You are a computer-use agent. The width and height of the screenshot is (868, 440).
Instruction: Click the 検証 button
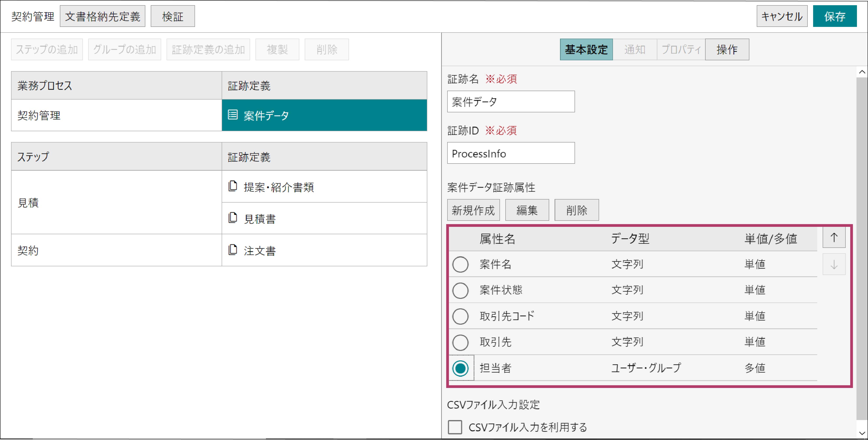(172, 16)
